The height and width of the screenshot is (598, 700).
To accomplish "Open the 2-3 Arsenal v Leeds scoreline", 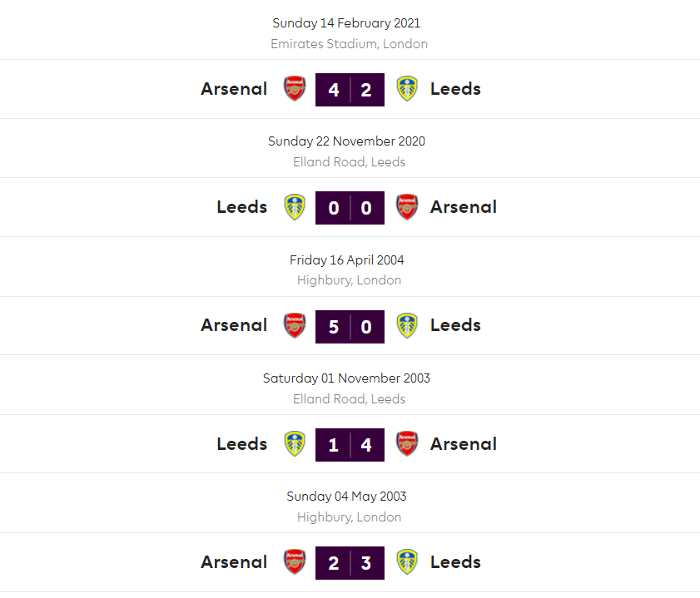I will [350, 563].
